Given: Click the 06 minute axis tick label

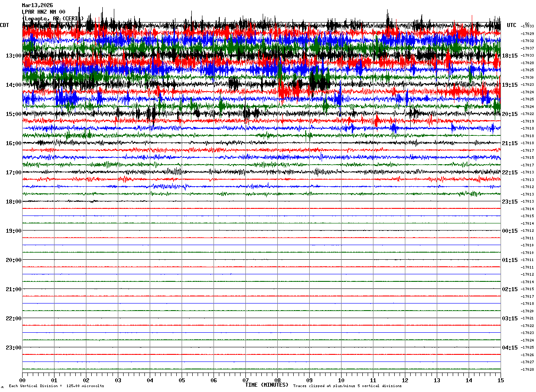Looking at the screenshot, I should click(x=214, y=380).
